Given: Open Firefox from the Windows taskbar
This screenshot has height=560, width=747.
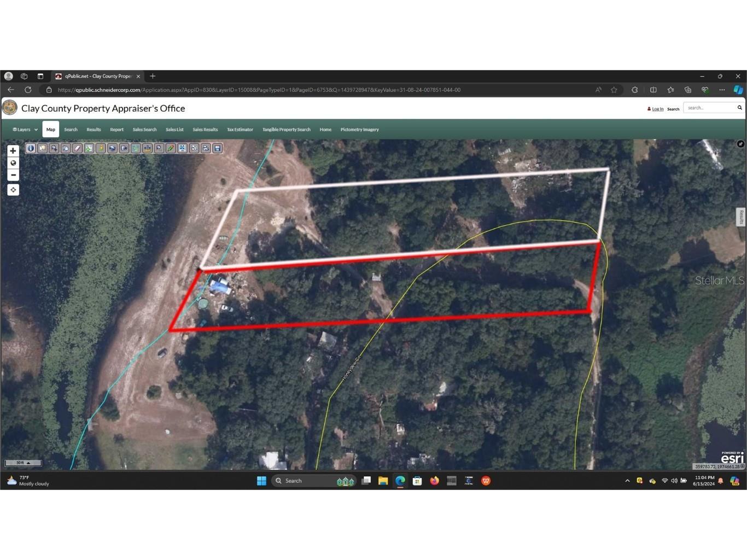Looking at the screenshot, I should (434, 481).
